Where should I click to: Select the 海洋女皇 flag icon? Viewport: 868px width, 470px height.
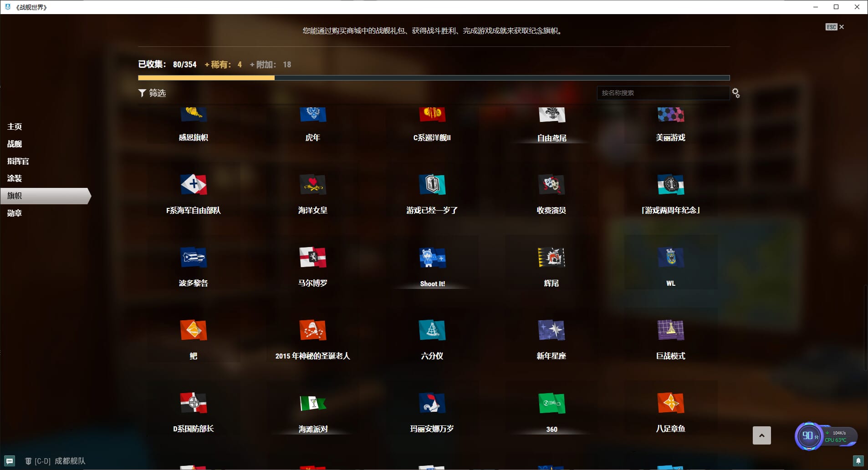312,185
